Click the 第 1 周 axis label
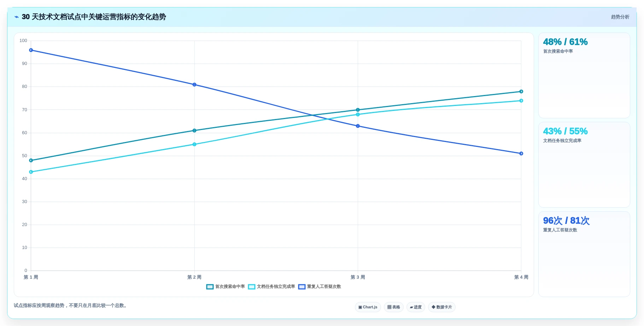This screenshot has height=326, width=644. click(31, 277)
